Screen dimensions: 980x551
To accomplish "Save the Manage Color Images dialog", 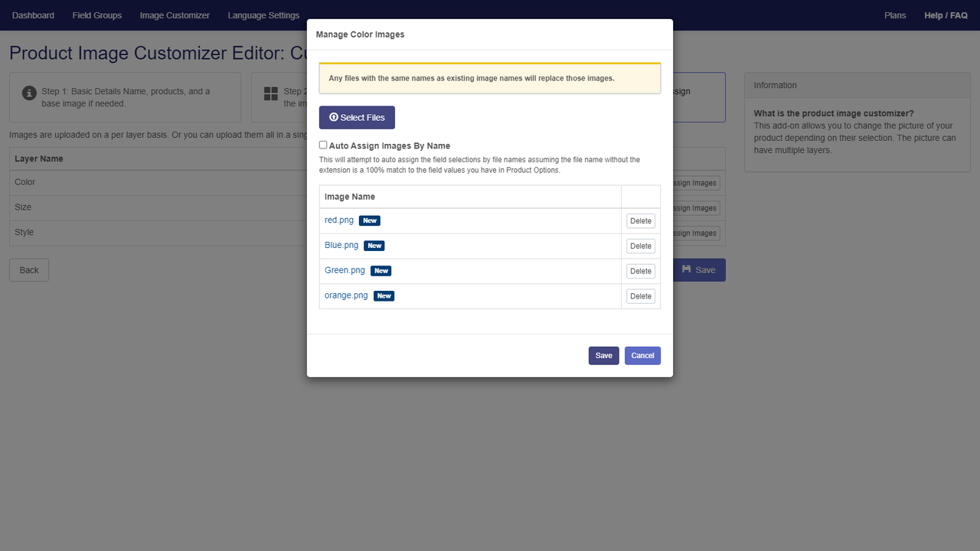I will [603, 355].
